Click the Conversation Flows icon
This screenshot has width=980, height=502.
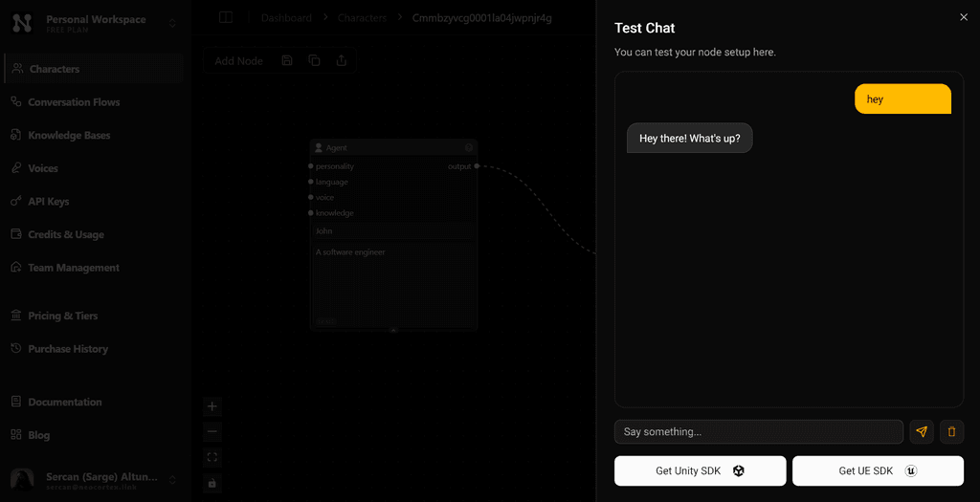pyautogui.click(x=16, y=101)
